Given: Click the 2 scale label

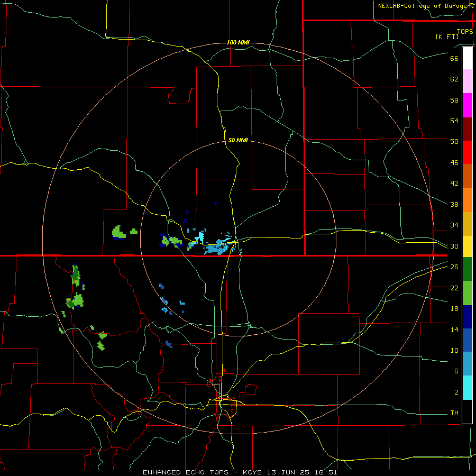Looking at the screenshot, I should [x=456, y=392].
